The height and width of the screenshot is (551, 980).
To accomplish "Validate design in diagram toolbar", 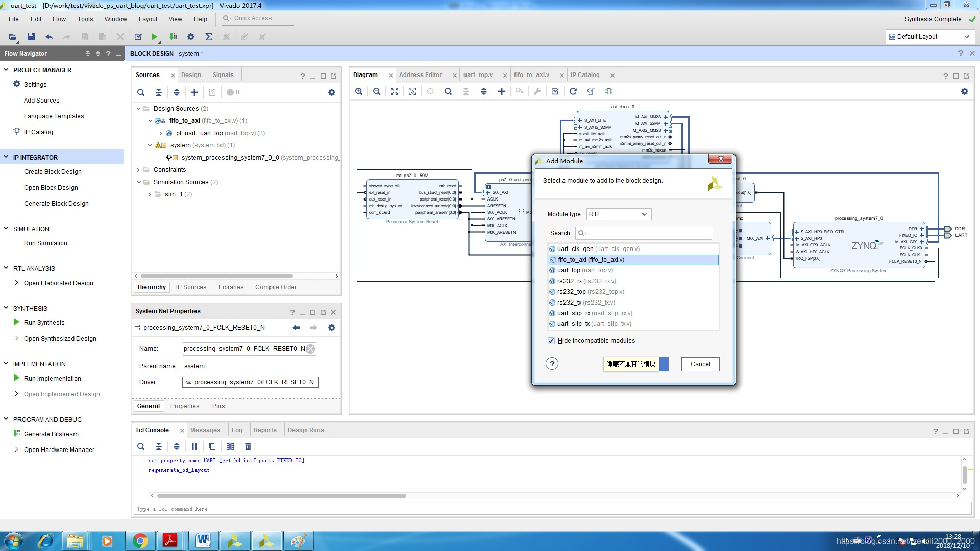I will (x=555, y=91).
